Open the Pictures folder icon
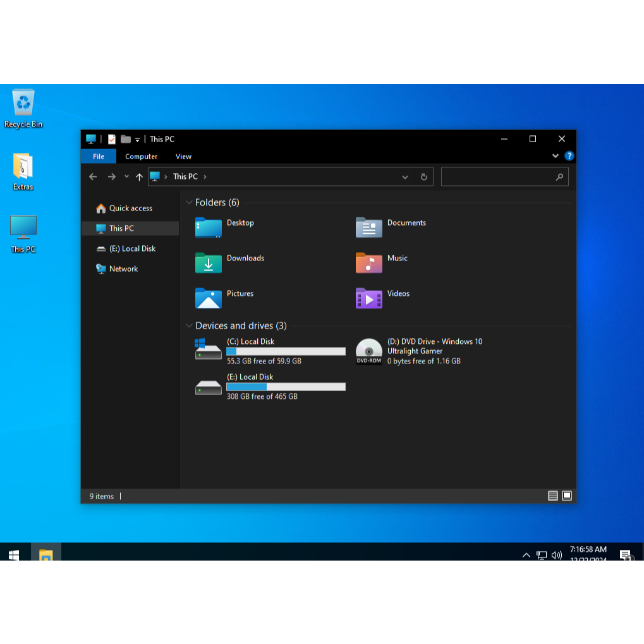Screen dimensions: 644x644 pos(208,298)
